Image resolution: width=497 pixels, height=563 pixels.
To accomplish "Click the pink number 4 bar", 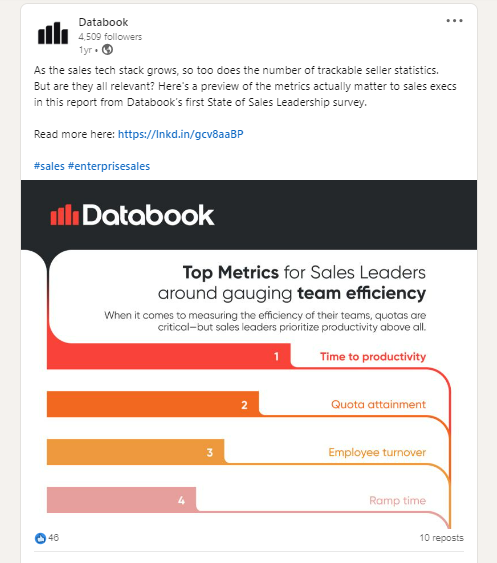I will click(121, 500).
